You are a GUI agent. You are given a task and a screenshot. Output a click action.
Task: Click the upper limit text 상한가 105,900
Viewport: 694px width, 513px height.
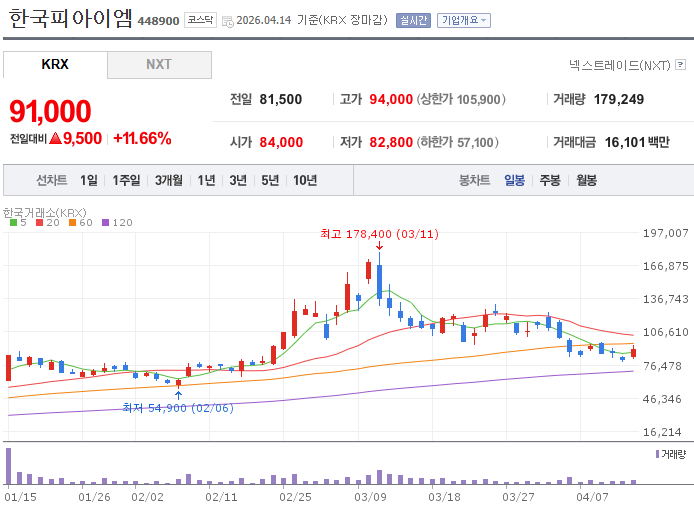pos(460,99)
